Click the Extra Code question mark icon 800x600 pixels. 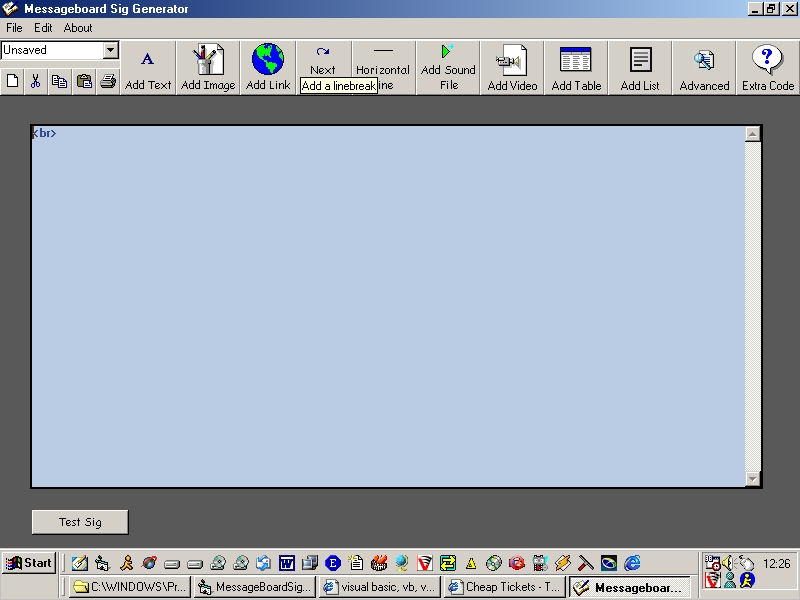pos(768,60)
